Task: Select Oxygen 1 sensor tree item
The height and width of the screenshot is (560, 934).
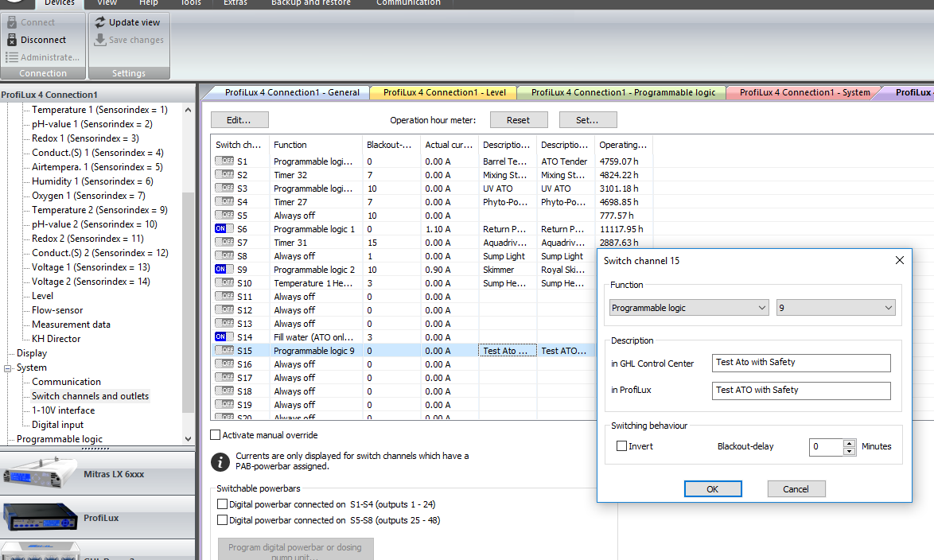Action: click(x=88, y=196)
